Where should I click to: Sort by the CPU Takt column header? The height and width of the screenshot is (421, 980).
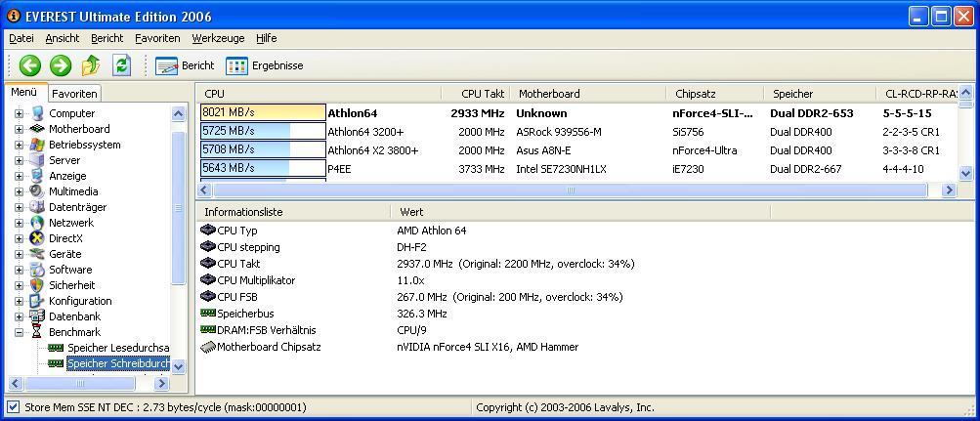pyautogui.click(x=476, y=94)
